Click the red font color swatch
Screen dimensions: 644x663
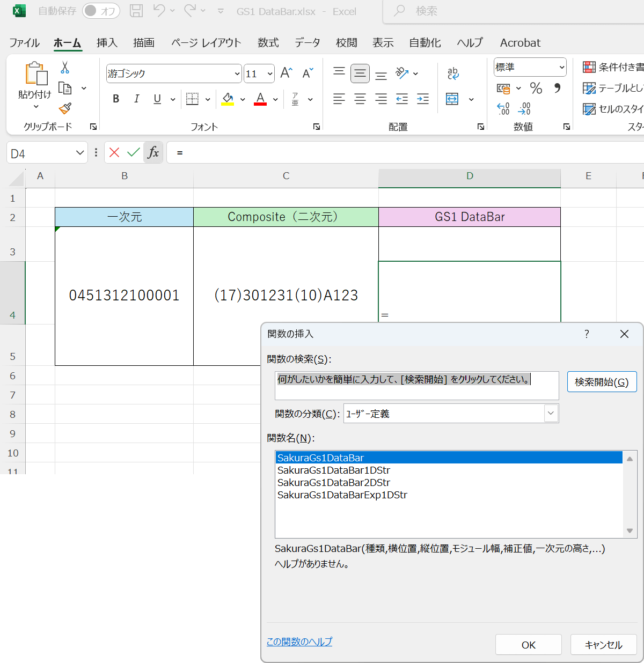pos(260,103)
